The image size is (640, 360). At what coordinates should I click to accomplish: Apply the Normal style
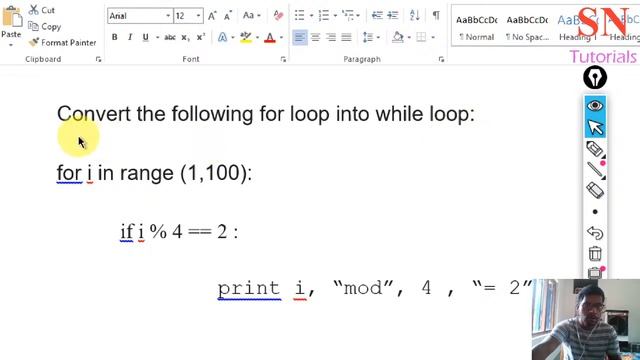(x=476, y=28)
